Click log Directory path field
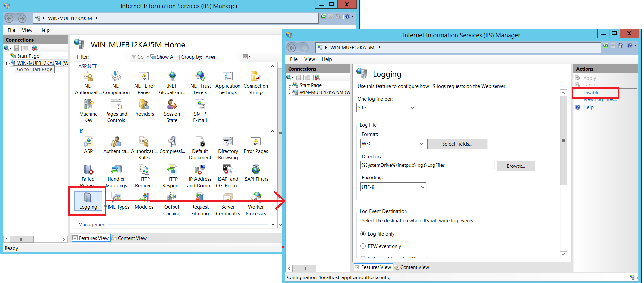The image size is (644, 283). point(427,165)
